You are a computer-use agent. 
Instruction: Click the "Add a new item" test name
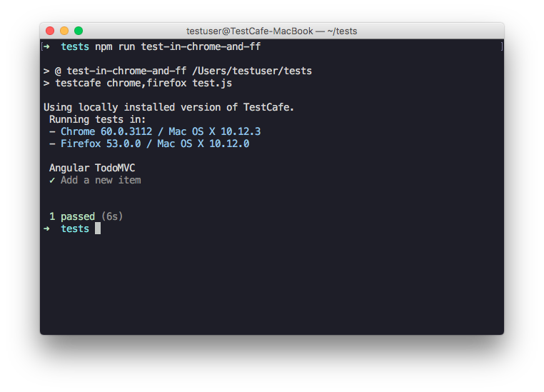pyautogui.click(x=101, y=180)
